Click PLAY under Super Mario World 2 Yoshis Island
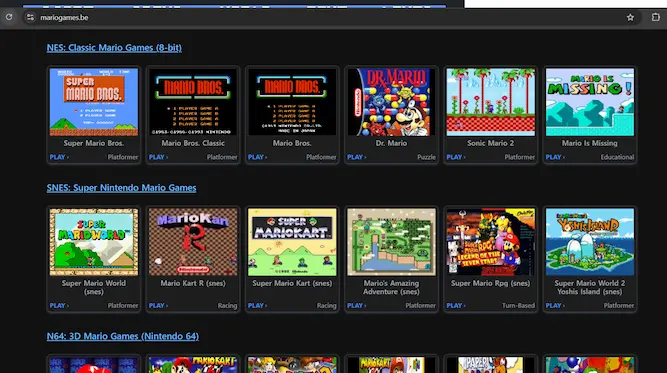 pyautogui.click(x=555, y=305)
